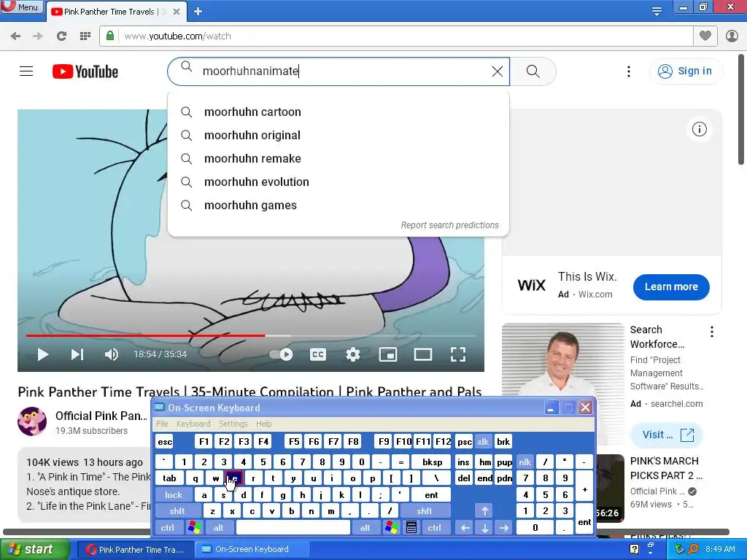This screenshot has width=747, height=560.
Task: Toggle lock (caps) key on keyboard
Action: [174, 495]
